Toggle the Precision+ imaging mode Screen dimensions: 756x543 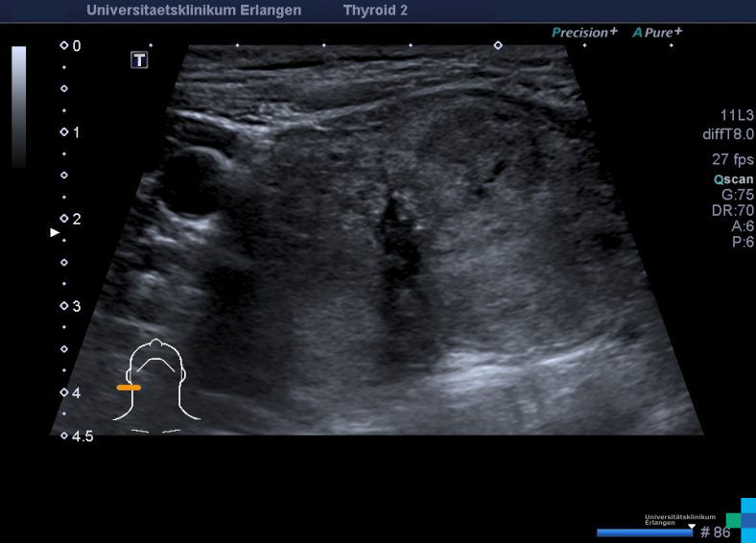pyautogui.click(x=583, y=32)
